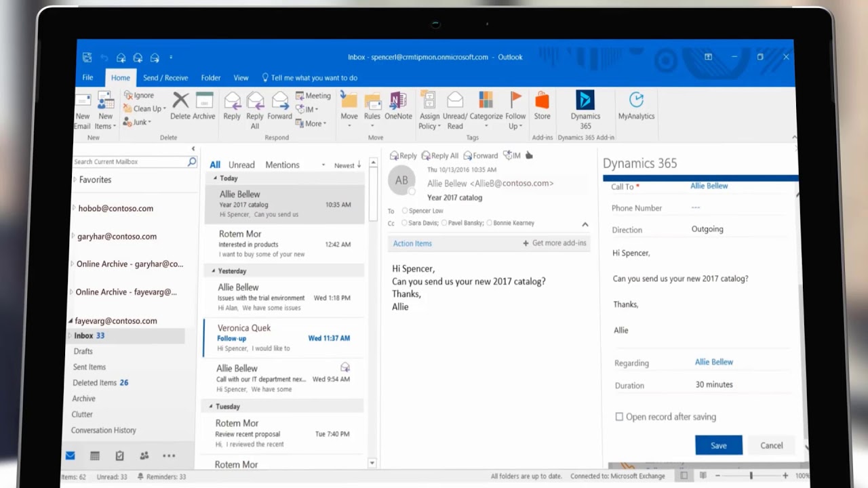The height and width of the screenshot is (488, 868).
Task: Open People view icon
Action: pos(144,456)
